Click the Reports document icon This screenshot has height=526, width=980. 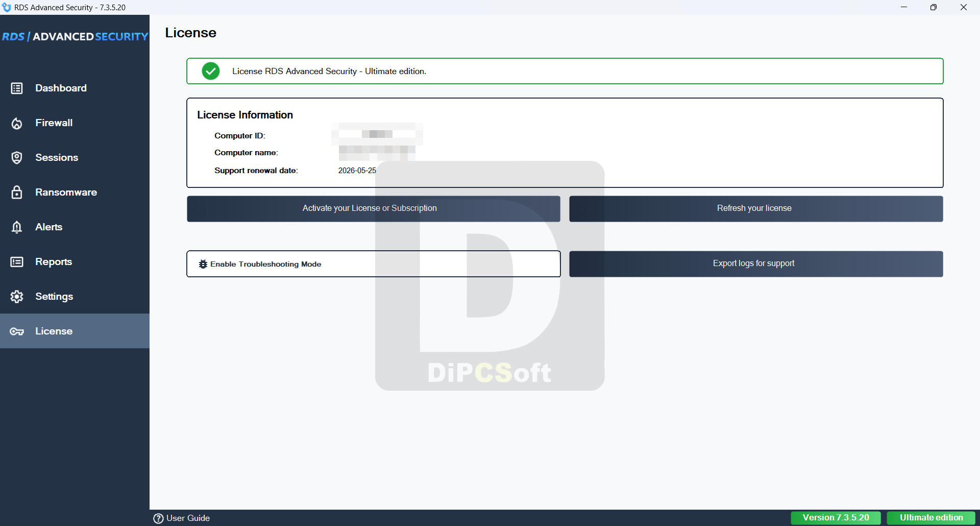click(x=17, y=262)
